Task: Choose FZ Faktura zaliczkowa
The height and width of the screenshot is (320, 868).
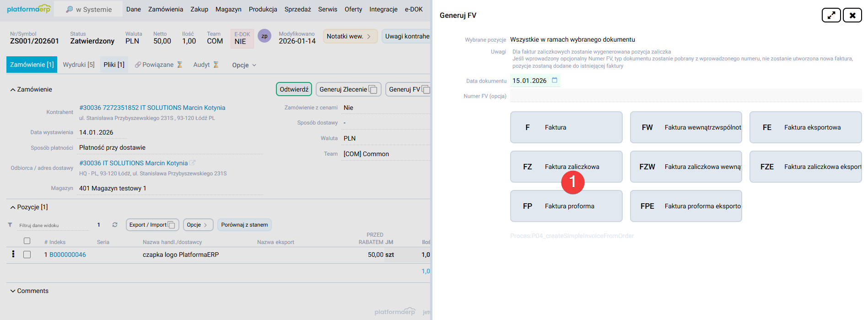Action: [566, 167]
